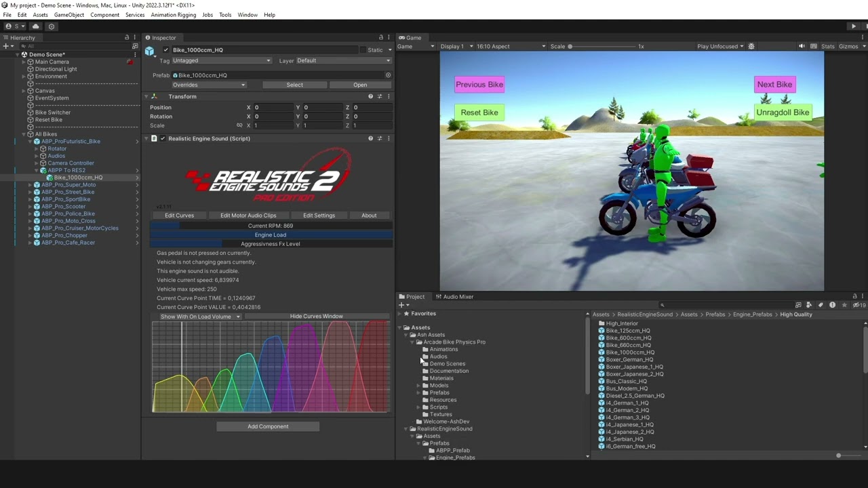Screen dimensions: 868x488
Task: Open the GameObject menu
Action: pos(69,15)
